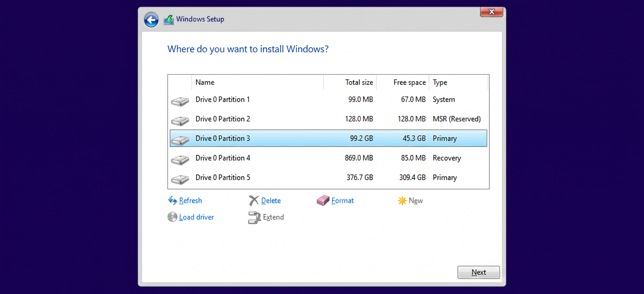Viewport: 644px width, 294px height.
Task: Proceed with the Next button
Action: pyautogui.click(x=478, y=272)
